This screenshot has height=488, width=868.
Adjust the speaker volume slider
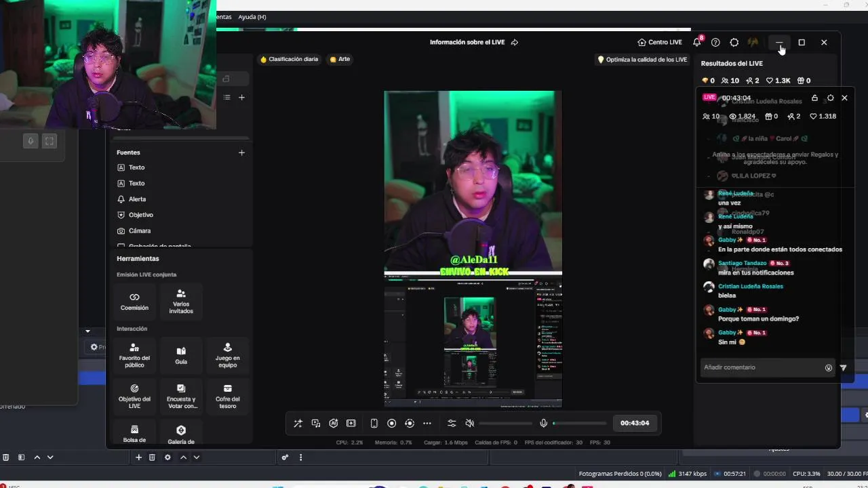(505, 423)
